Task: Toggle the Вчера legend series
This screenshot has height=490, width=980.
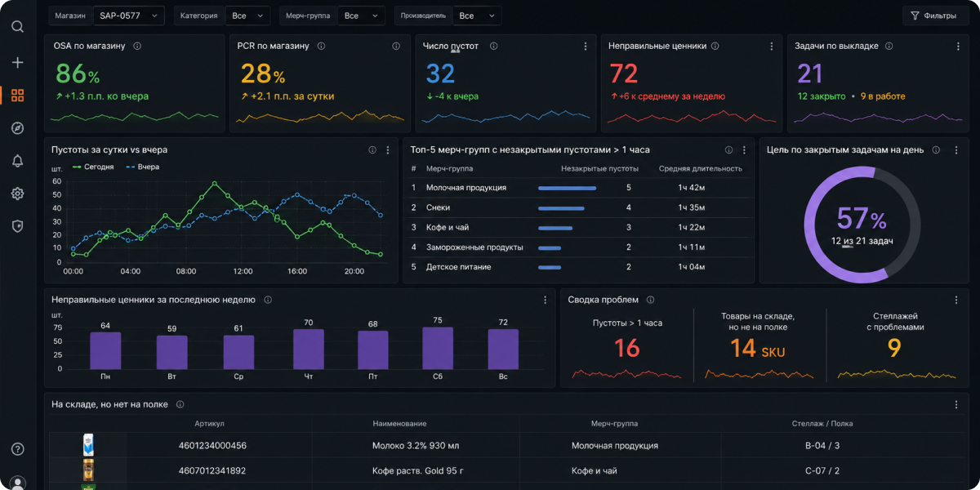Action: tap(143, 167)
